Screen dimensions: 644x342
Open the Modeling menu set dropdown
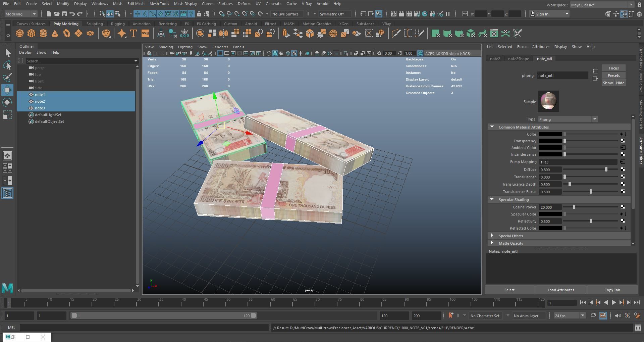pyautogui.click(x=21, y=14)
